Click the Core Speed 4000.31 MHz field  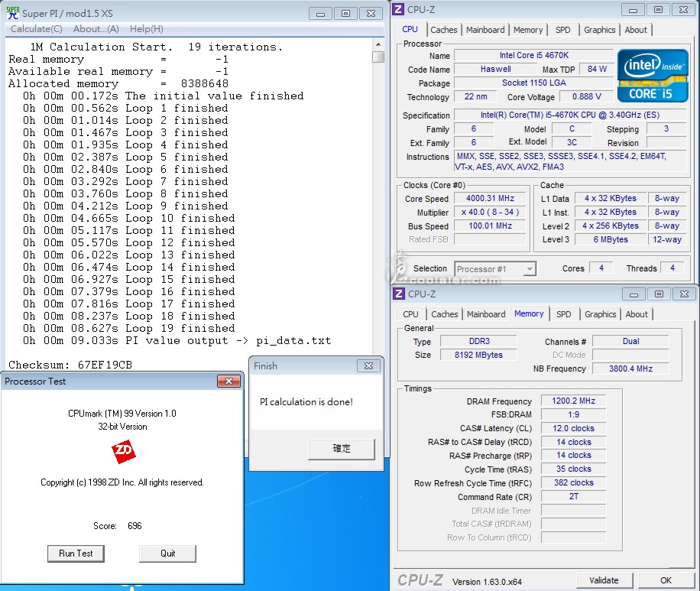point(490,198)
